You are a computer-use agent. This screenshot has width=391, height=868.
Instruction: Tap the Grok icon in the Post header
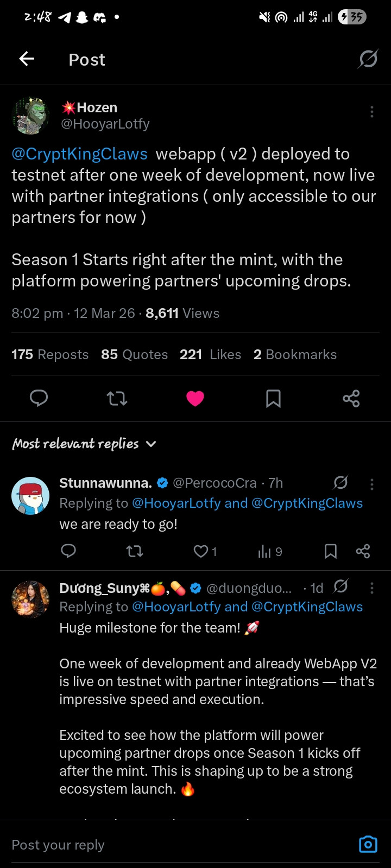point(368,59)
